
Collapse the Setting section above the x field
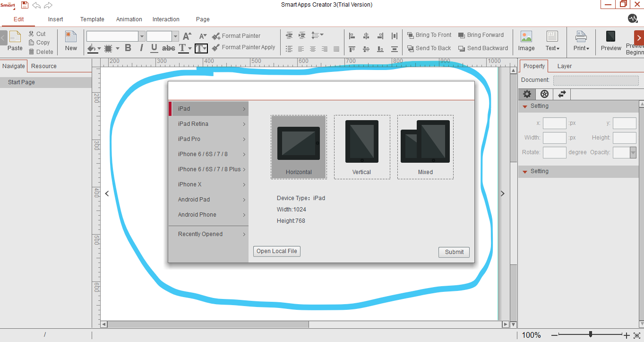[524, 106]
